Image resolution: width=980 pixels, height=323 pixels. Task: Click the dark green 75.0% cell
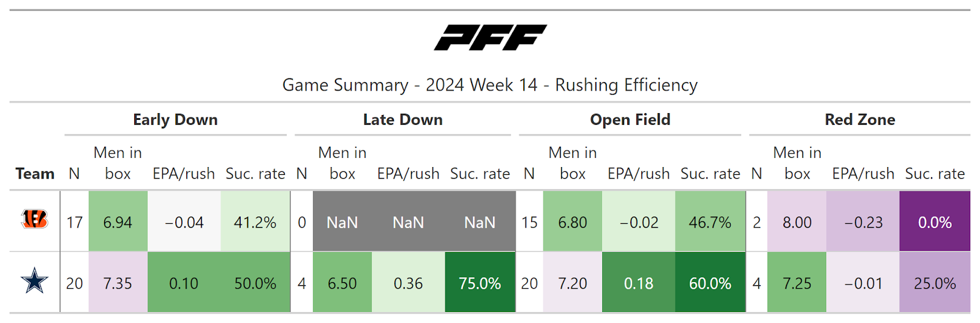(480, 283)
